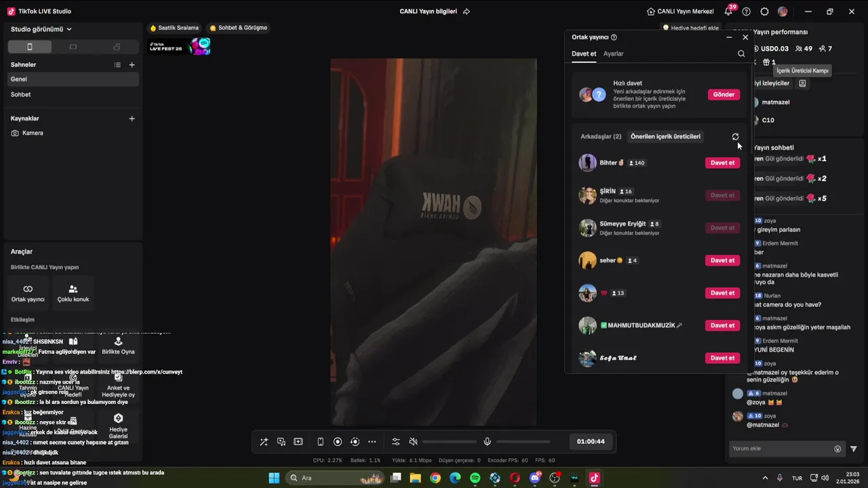
Task: Open the File Explorer icon on the taskbar
Action: (416, 478)
